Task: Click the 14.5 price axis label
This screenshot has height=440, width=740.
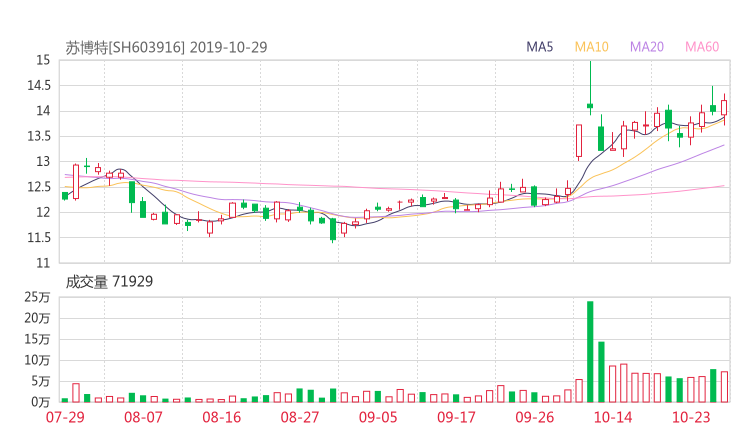Action: point(39,85)
